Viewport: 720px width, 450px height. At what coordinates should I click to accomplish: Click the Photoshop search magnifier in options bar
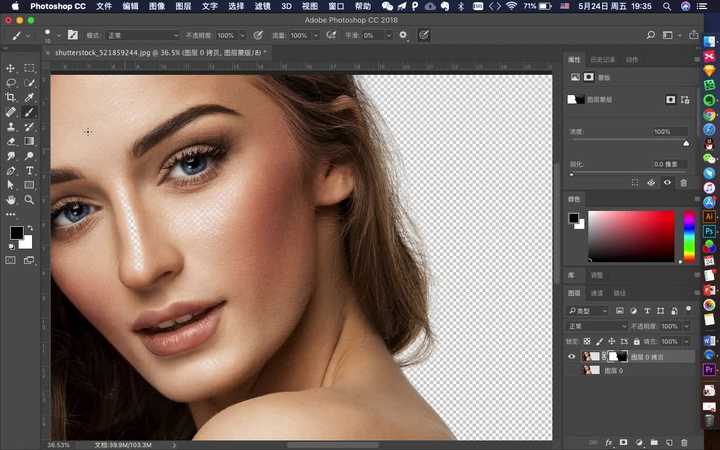coord(651,35)
